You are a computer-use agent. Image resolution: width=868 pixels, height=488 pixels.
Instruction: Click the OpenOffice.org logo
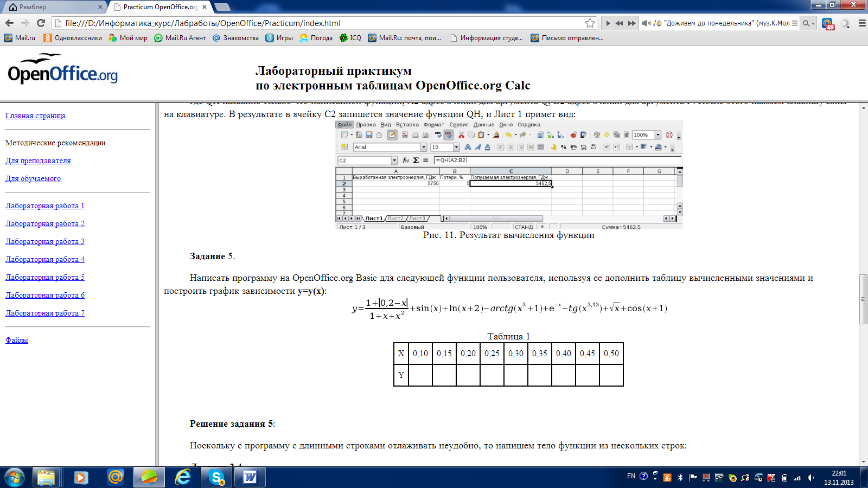[x=62, y=69]
